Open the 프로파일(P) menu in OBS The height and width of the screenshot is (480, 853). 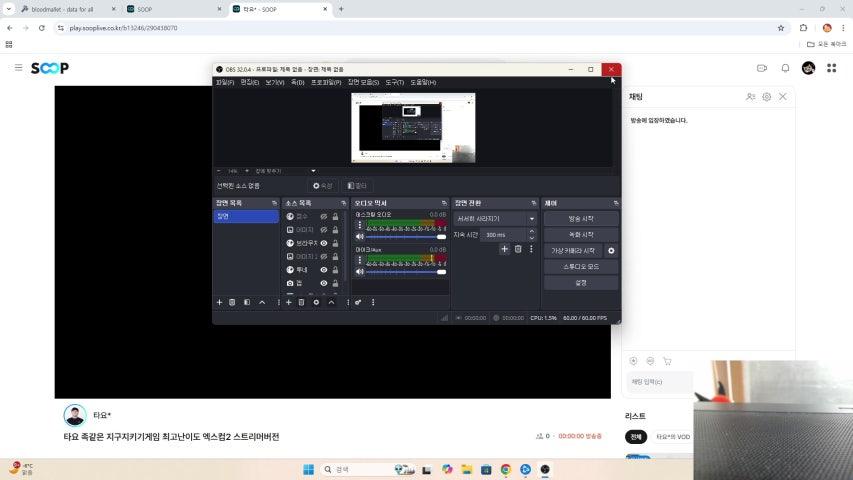pyautogui.click(x=326, y=82)
